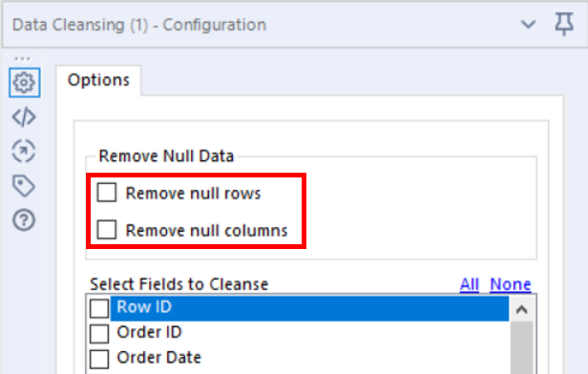Check the Order Date field
588x374 pixels.
(99, 359)
